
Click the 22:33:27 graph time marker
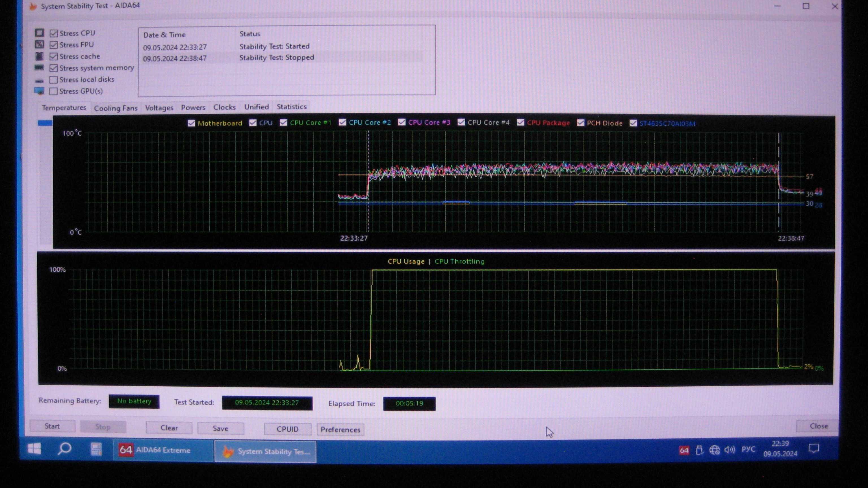[354, 238]
